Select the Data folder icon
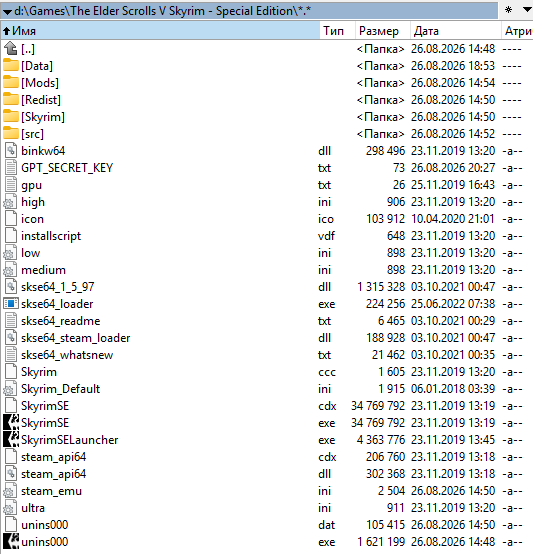The width and height of the screenshot is (537, 554). pyautogui.click(x=11, y=66)
